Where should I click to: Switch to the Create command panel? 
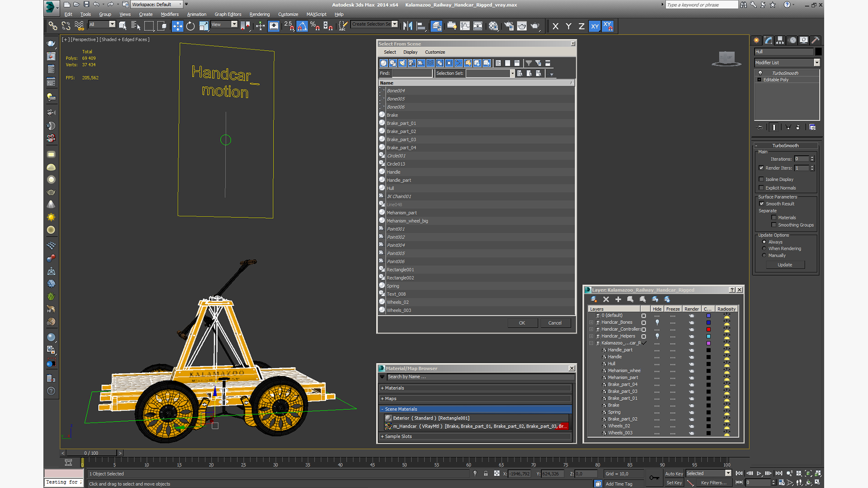coord(756,40)
